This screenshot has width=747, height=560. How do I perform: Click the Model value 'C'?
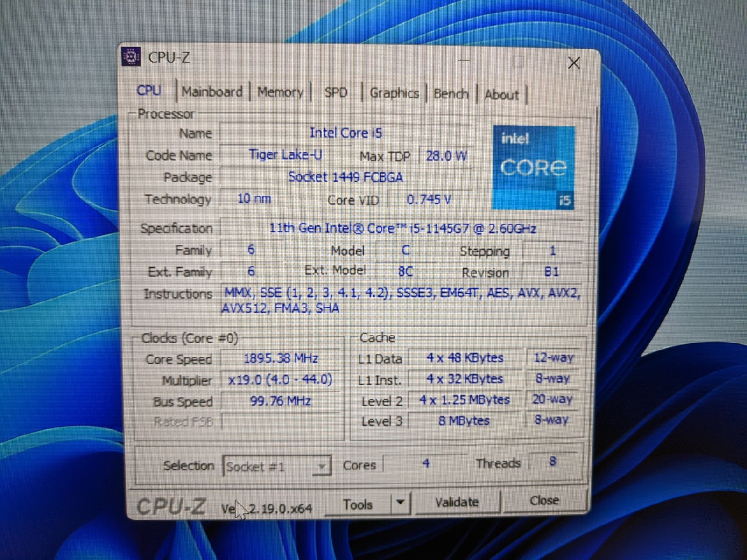point(406,251)
